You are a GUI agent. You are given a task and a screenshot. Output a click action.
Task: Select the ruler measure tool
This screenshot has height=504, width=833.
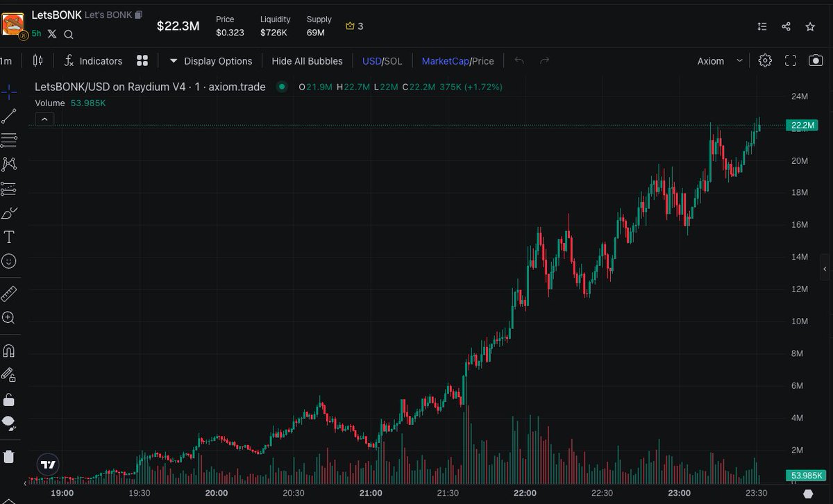[8, 294]
